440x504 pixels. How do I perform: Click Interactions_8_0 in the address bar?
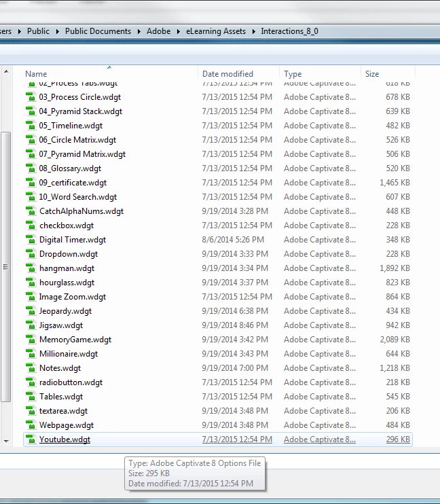coord(289,31)
